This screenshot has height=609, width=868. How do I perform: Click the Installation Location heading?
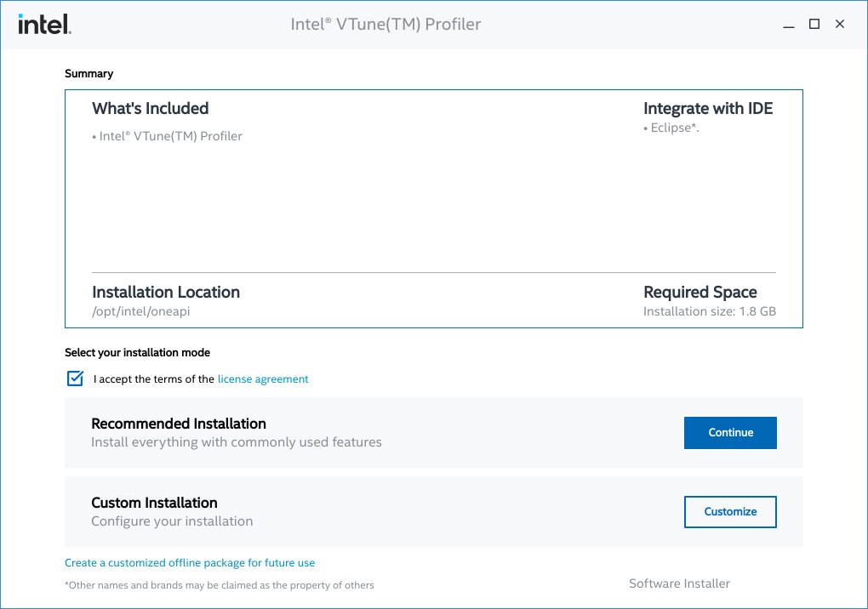coord(166,293)
